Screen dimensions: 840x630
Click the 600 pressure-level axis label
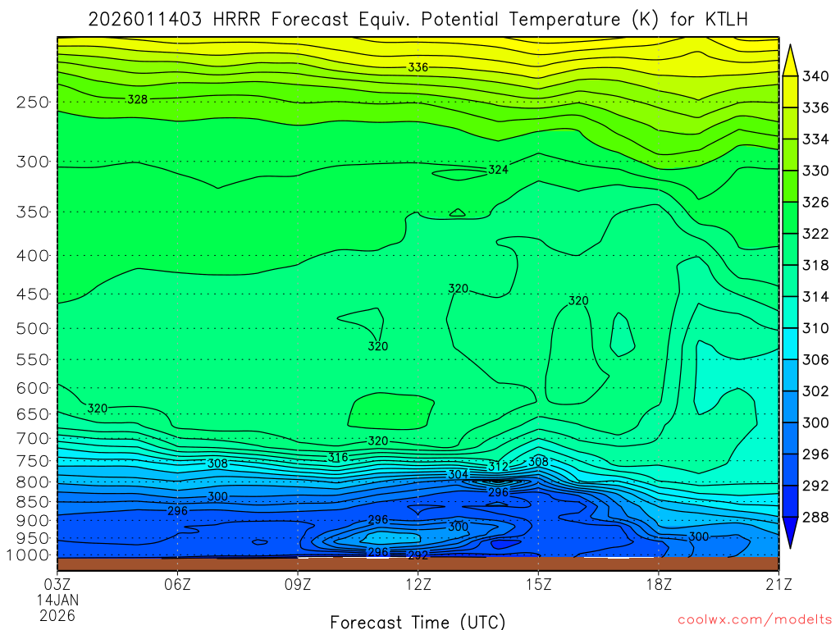[x=32, y=388]
